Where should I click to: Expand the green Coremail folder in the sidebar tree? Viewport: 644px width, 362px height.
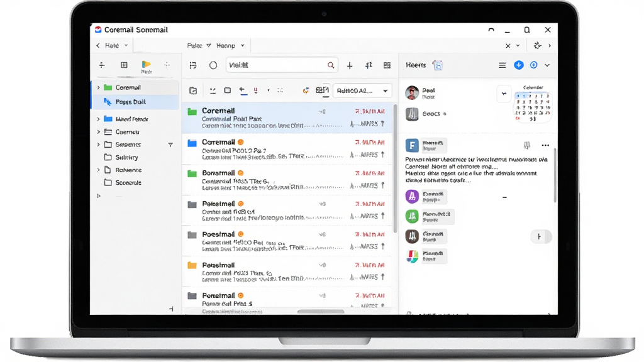point(99,87)
